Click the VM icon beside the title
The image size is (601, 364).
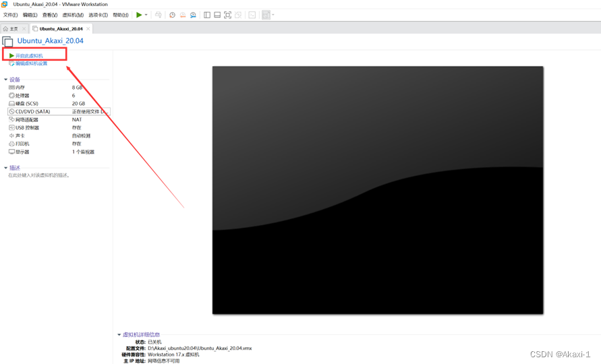coord(7,41)
